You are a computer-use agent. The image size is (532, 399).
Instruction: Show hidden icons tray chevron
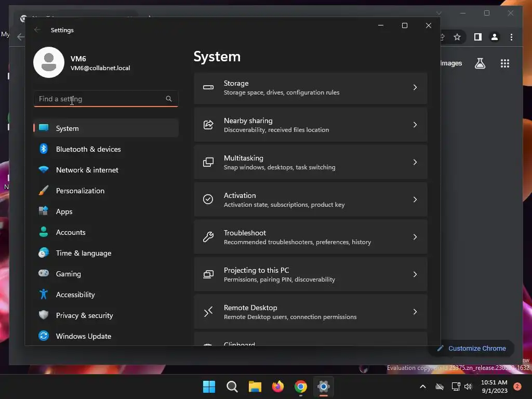pos(423,387)
